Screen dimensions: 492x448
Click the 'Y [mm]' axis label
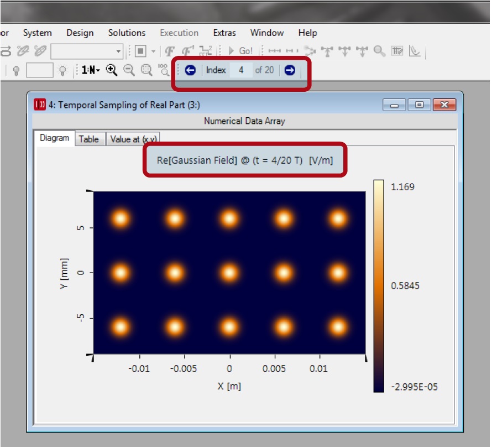[64, 273]
